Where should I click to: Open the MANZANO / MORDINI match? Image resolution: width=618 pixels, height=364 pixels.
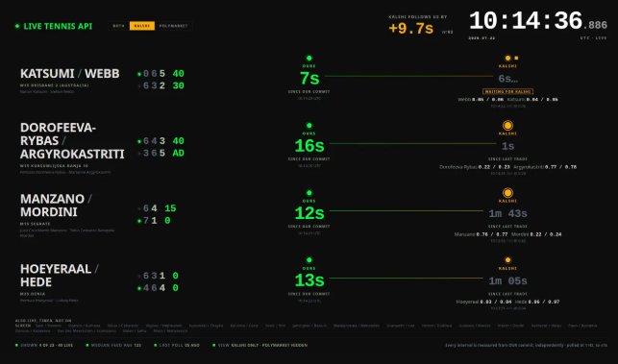point(56,205)
